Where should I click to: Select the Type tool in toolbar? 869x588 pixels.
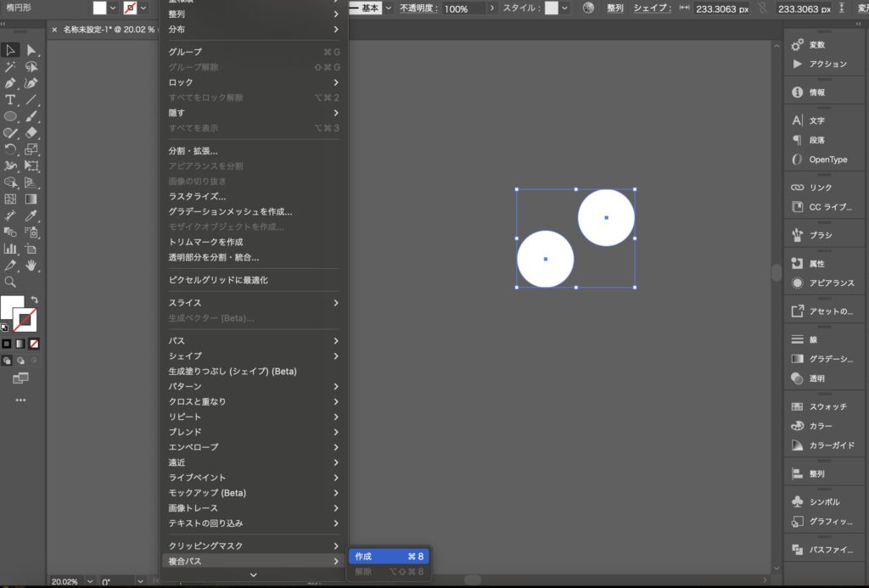(11, 100)
